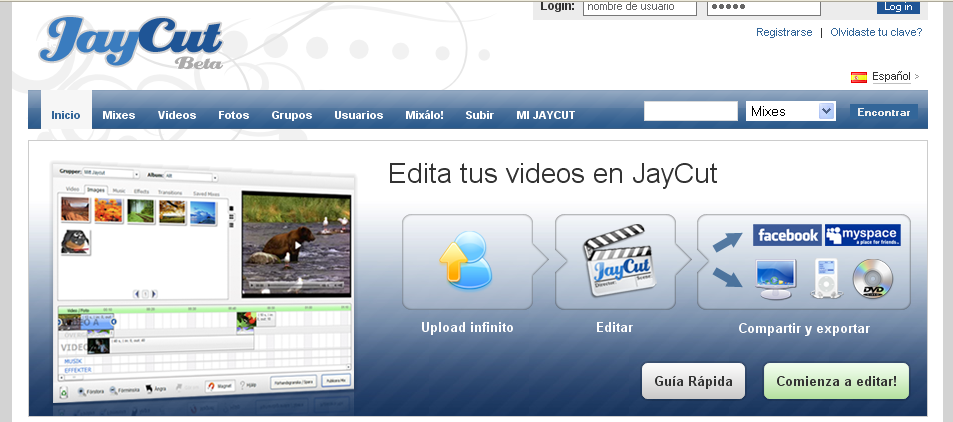
Task: Click the Editar caption under clapperboard
Action: [614, 328]
